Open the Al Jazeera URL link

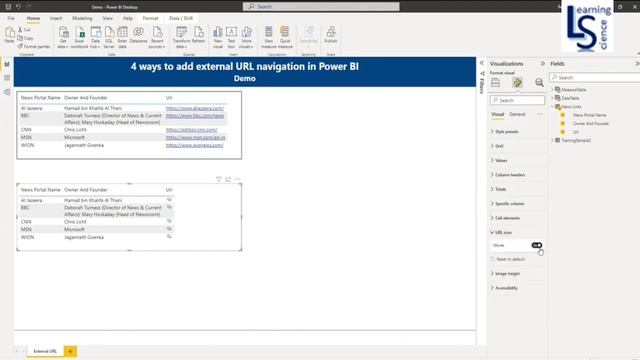(x=195, y=108)
